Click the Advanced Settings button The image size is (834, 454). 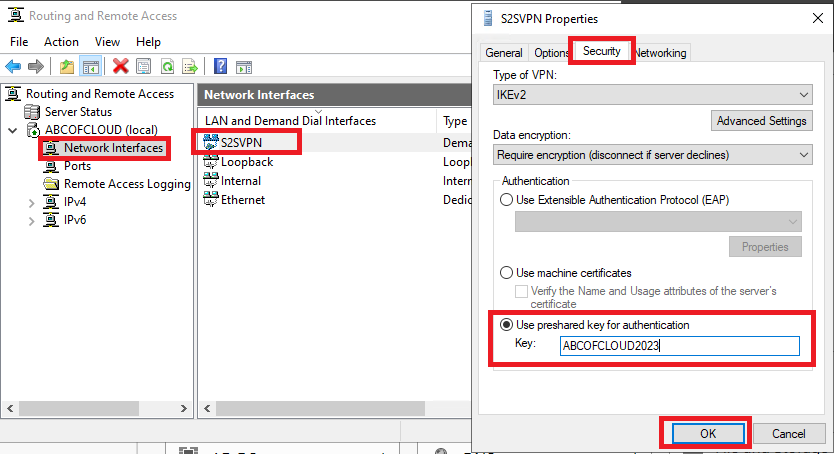coord(761,121)
